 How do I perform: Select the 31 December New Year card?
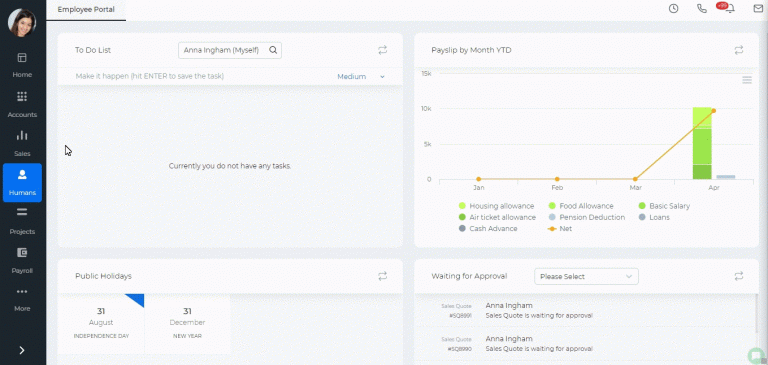[188, 323]
